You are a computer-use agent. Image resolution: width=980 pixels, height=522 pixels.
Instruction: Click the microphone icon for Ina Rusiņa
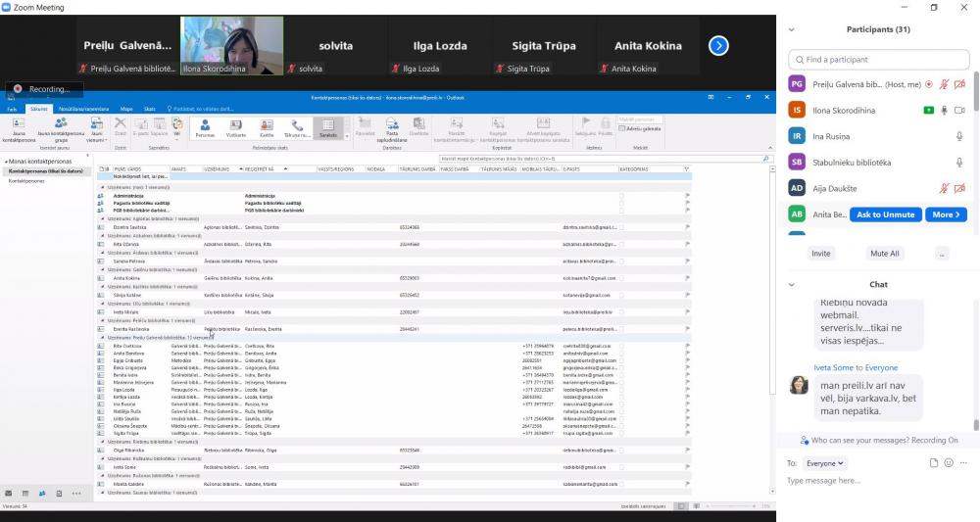pyautogui.click(x=959, y=136)
